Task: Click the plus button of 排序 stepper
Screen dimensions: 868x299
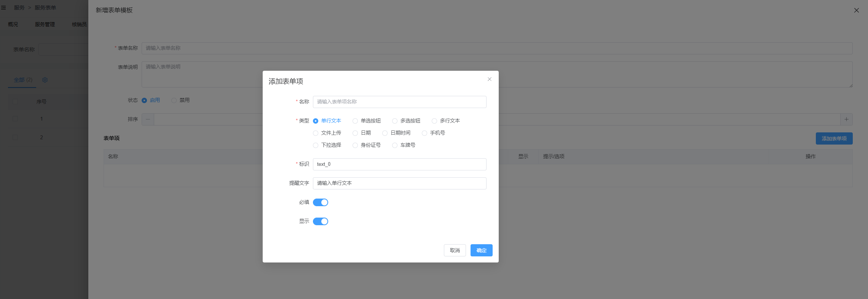Action: (846, 119)
